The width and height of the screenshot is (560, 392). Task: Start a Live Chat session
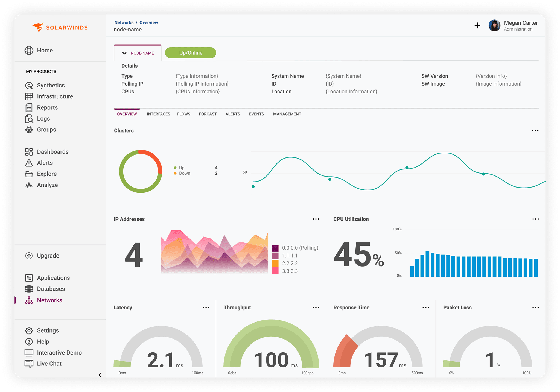click(49, 364)
